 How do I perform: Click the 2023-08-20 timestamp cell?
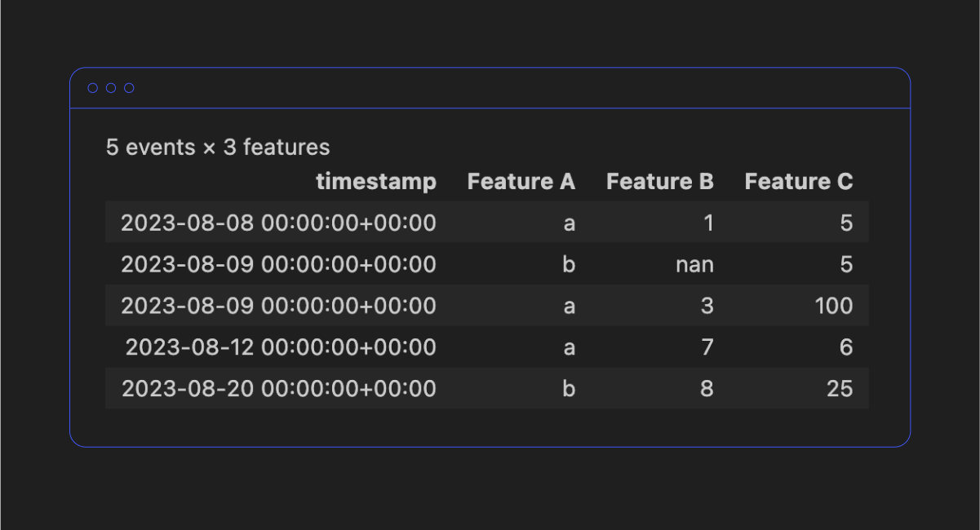(x=279, y=389)
